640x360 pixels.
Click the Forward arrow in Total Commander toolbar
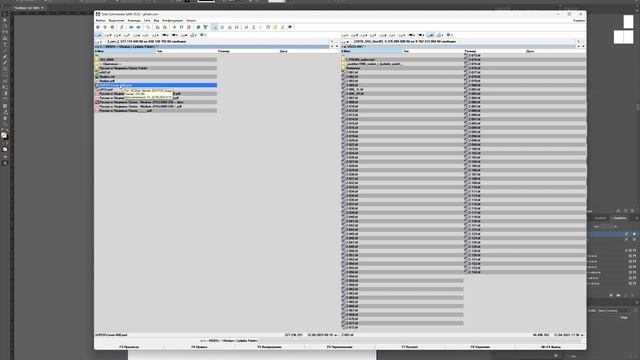coord(138,27)
